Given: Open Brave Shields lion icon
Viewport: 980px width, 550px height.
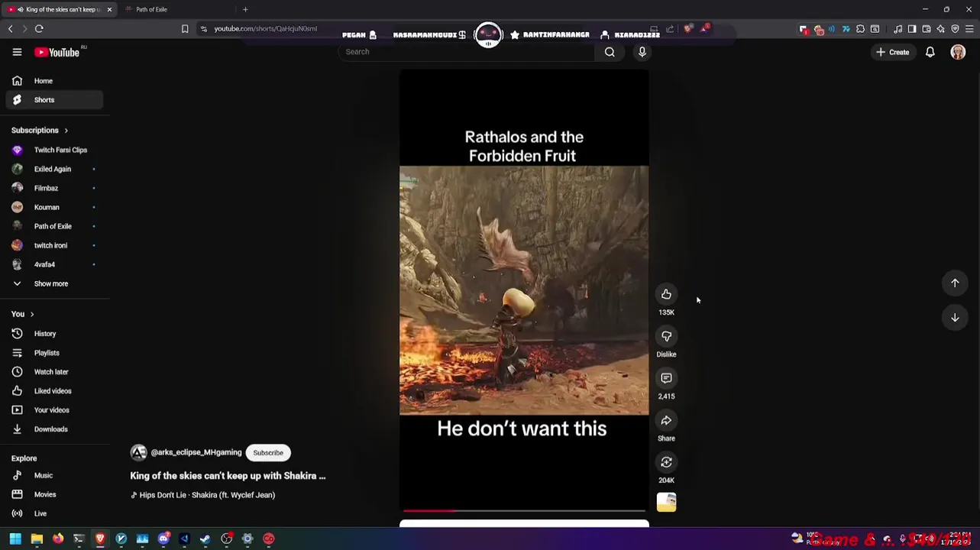Looking at the screenshot, I should tap(688, 29).
